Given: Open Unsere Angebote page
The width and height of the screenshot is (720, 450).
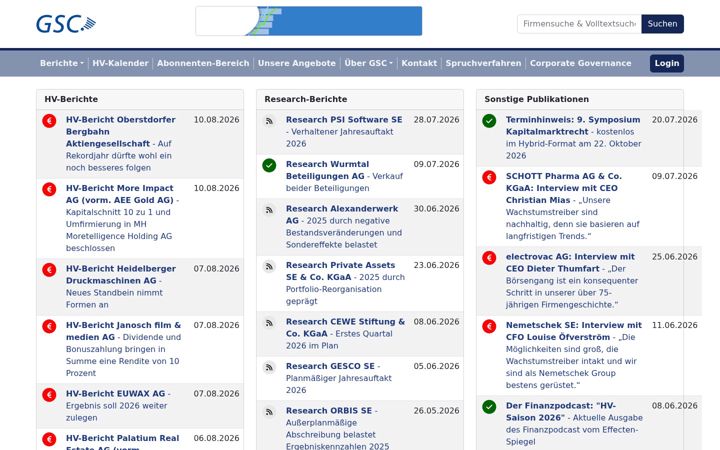Looking at the screenshot, I should point(297,63).
